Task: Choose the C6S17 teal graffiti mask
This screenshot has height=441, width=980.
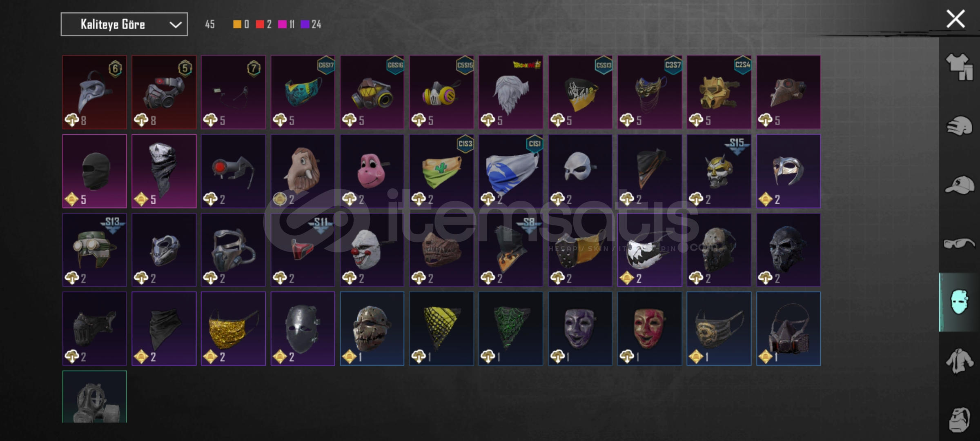Action: [x=303, y=92]
